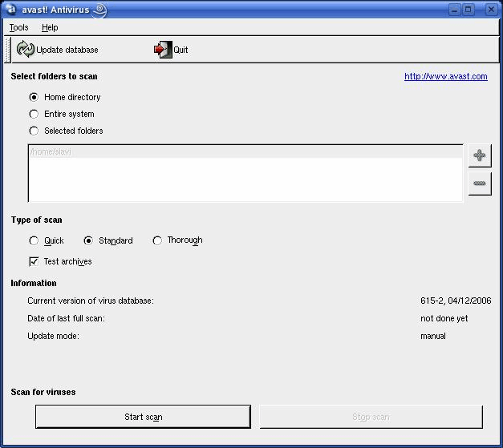The width and height of the screenshot is (503, 448).
Task: Click the plus icon to add folder
Action: point(479,155)
